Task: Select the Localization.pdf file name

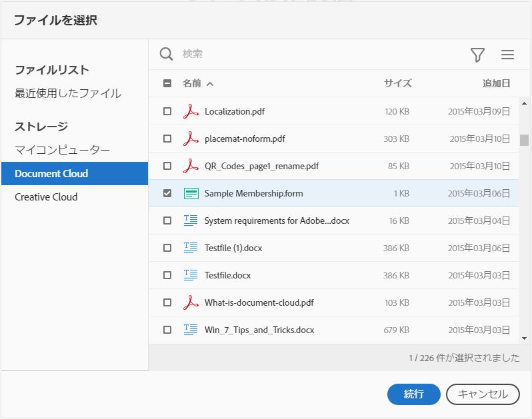Action: point(235,111)
